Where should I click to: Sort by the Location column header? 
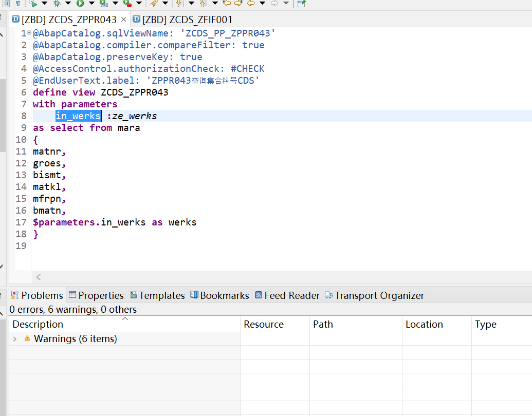pyautogui.click(x=437, y=324)
